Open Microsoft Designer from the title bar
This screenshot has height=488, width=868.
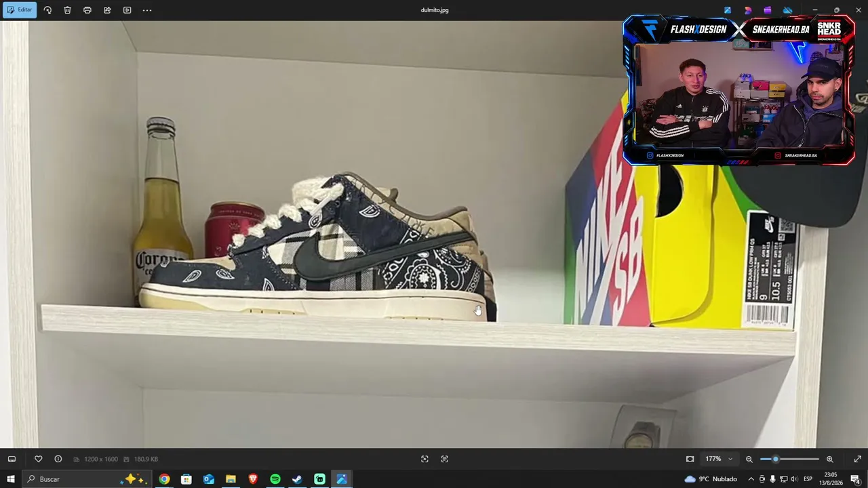[x=748, y=10]
